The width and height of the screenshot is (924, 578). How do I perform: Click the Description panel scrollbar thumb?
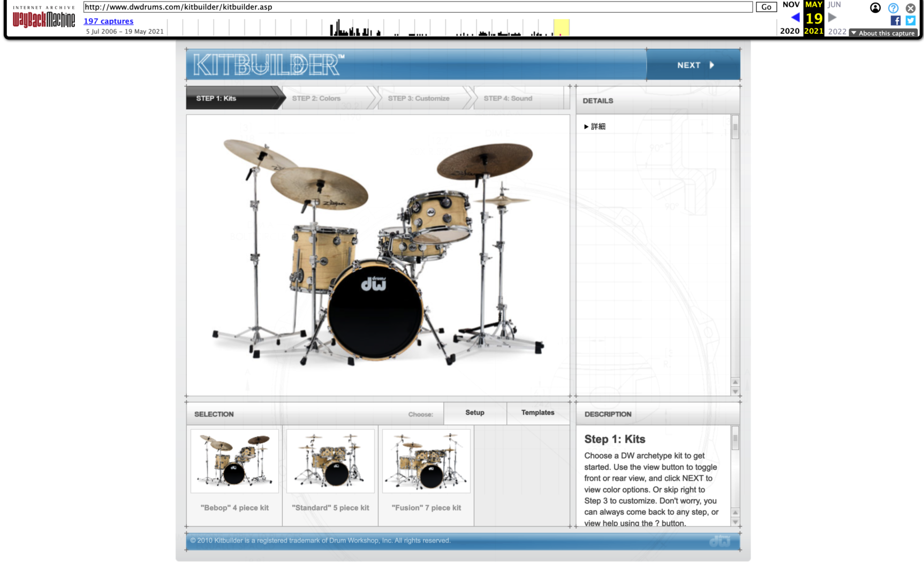click(735, 438)
